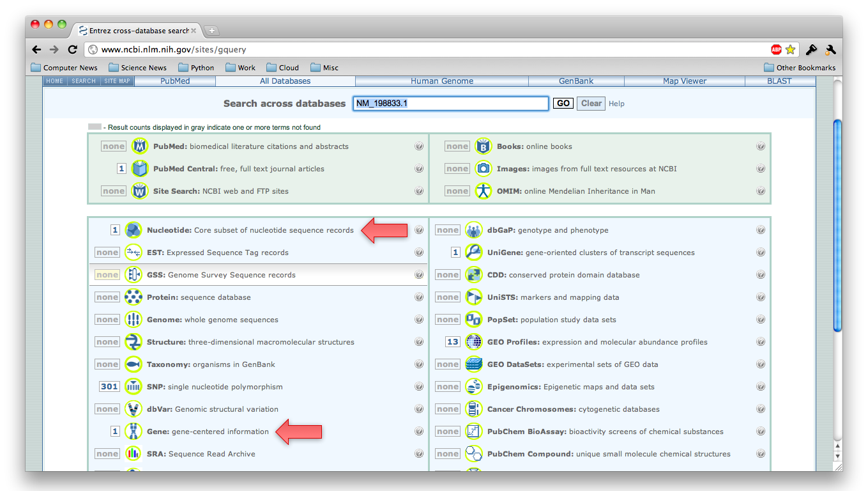The image size is (868, 491).
Task: Show help for GEO Profiles row
Action: (761, 342)
